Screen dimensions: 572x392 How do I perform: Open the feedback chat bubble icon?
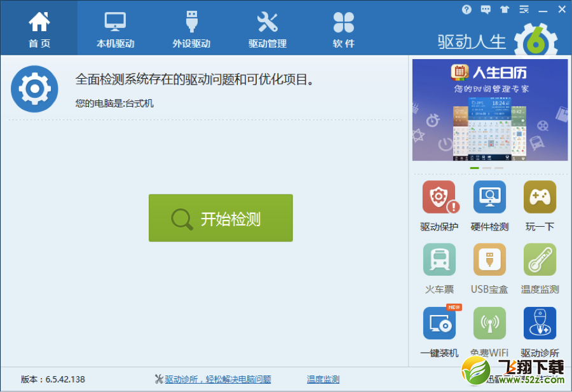[x=486, y=10]
